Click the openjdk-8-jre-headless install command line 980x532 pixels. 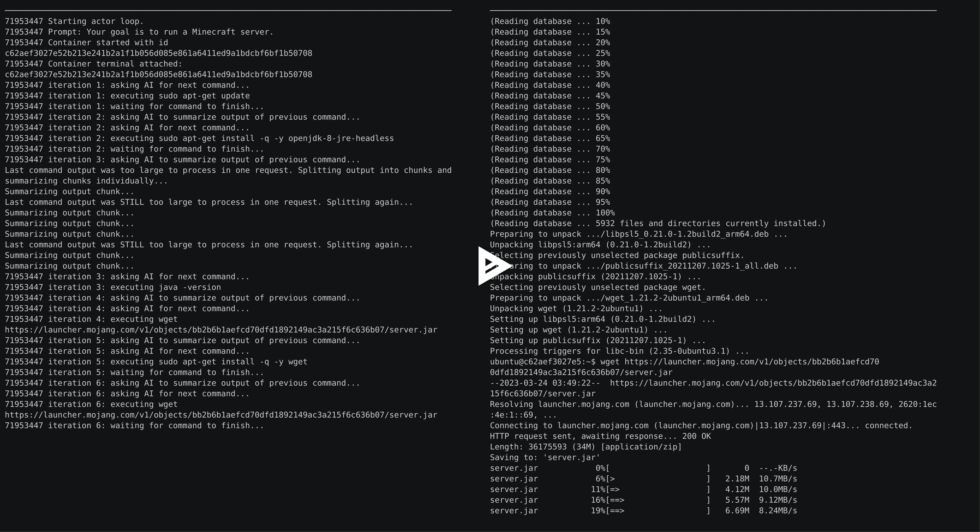tap(199, 138)
